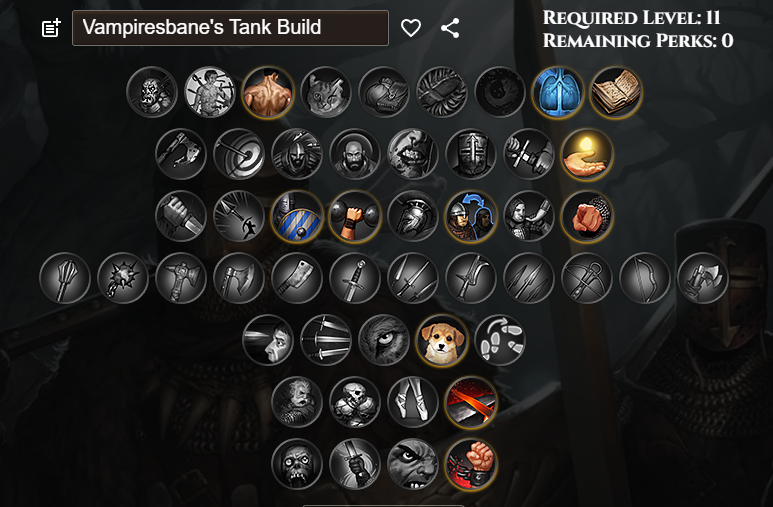Edit the Vampiresbane's Tank Build name field

pos(230,28)
